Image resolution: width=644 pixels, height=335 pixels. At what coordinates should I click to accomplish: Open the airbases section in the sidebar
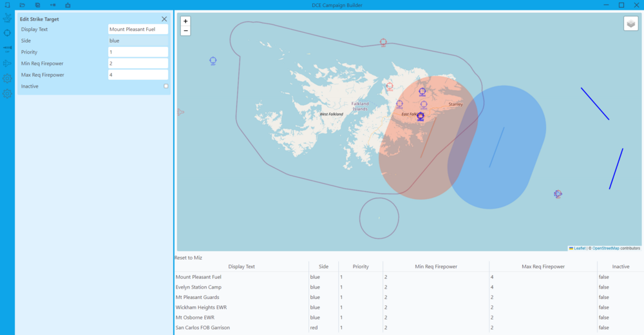[x=7, y=17]
